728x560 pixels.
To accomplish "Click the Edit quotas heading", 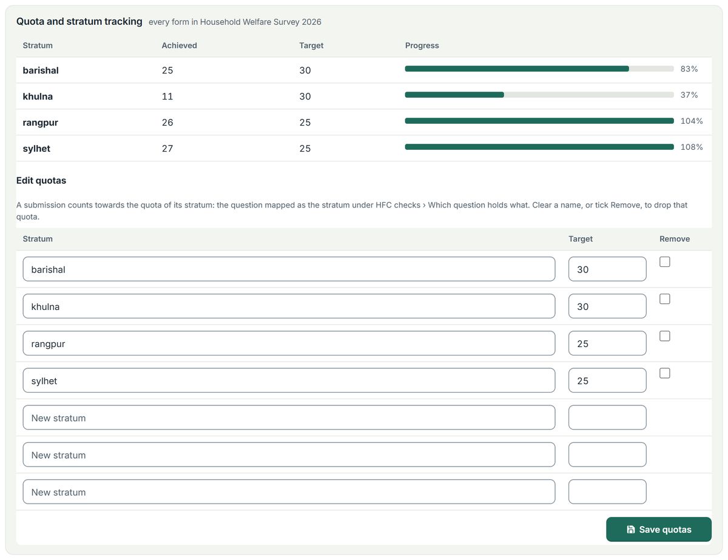I will point(41,181).
